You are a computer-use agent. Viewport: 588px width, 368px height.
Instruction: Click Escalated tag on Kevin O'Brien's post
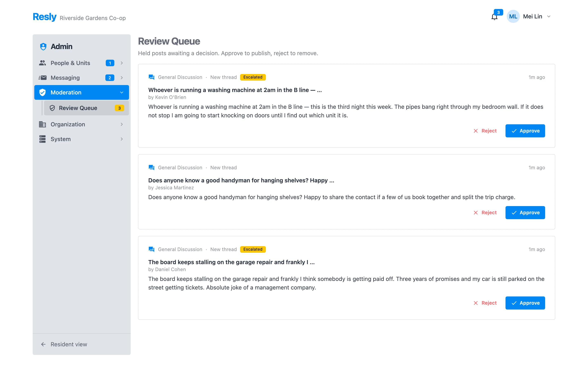point(253,77)
